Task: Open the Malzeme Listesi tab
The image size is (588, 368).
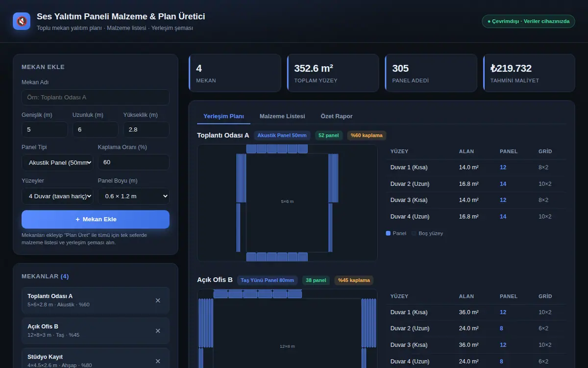Action: click(x=282, y=116)
